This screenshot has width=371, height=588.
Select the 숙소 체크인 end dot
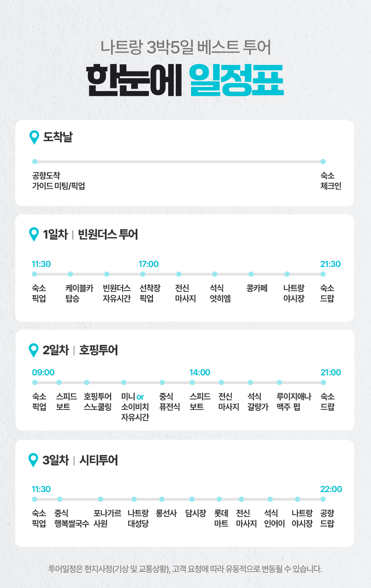coord(323,161)
